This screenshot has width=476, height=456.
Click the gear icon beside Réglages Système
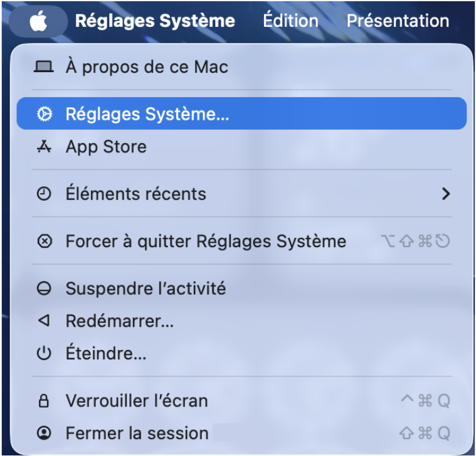pos(43,114)
